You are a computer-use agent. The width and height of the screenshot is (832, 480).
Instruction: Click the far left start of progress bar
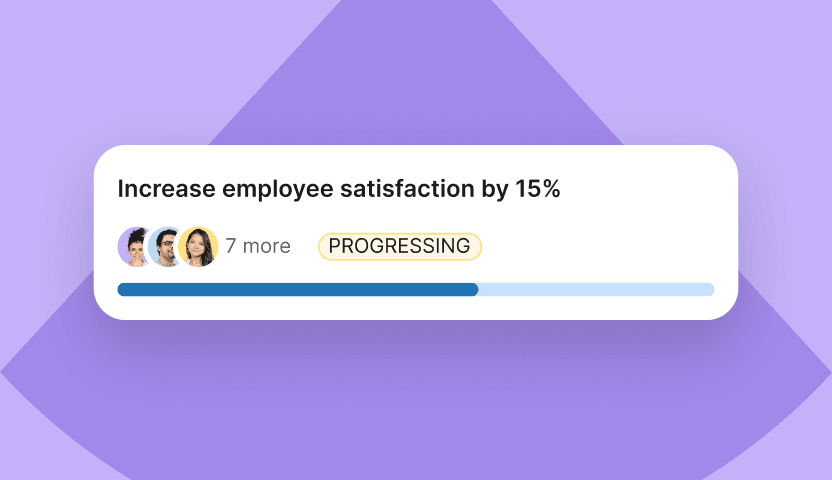pyautogui.click(x=122, y=290)
